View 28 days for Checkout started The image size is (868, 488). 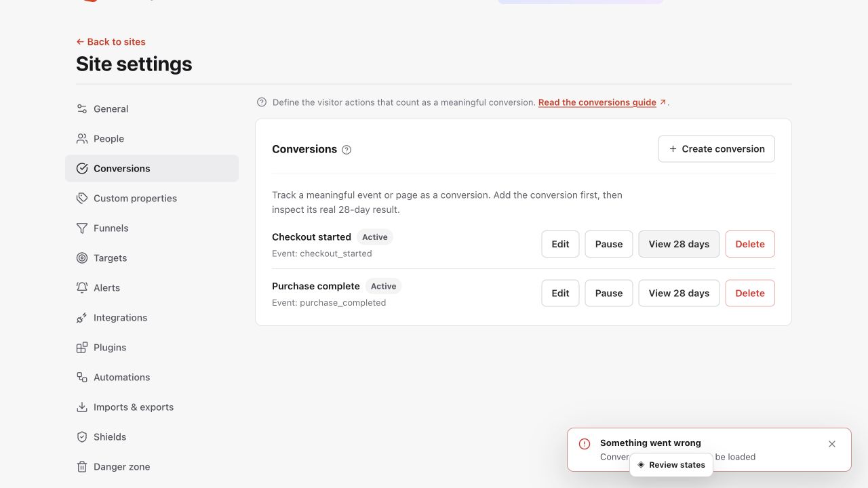pos(679,244)
